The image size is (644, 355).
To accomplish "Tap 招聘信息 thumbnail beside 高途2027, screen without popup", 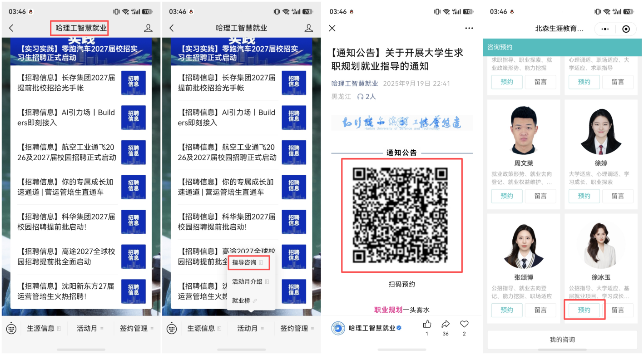I will pos(134,256).
